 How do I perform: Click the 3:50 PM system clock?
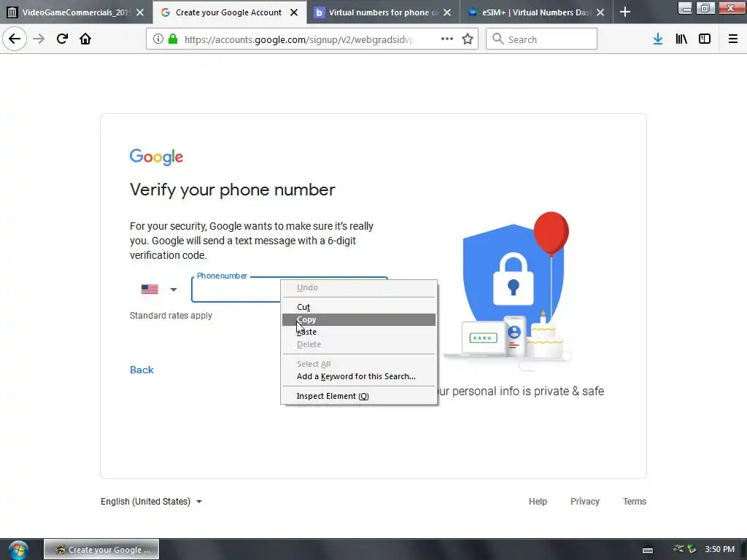click(x=719, y=550)
